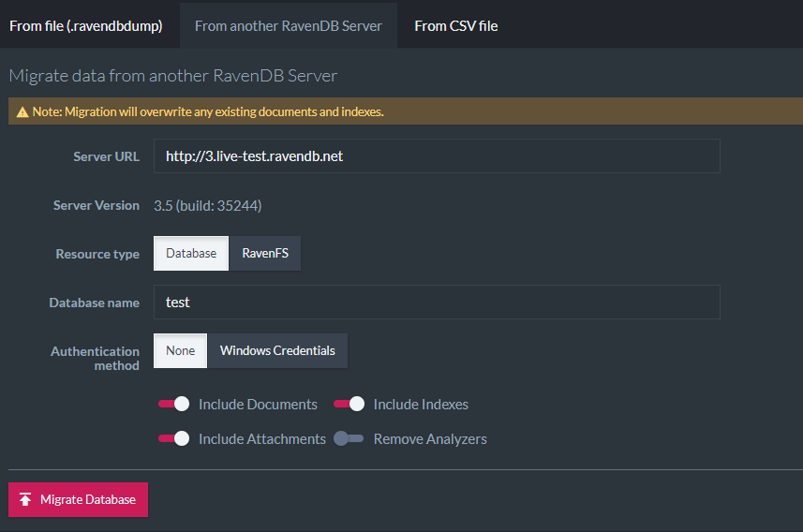803x532 pixels.
Task: Toggle Include Indexes switch
Action: pos(349,404)
